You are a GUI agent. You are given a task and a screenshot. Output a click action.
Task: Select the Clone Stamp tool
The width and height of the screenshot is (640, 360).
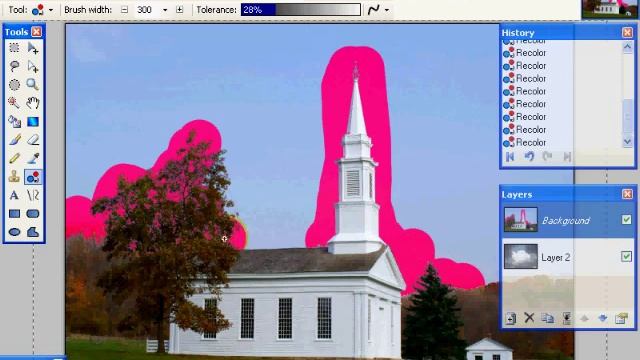14,177
